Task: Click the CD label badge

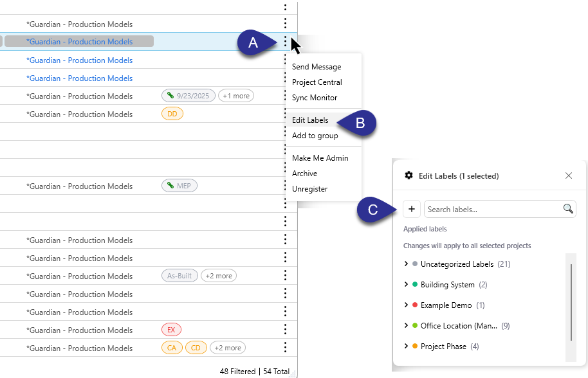Action: pyautogui.click(x=196, y=347)
